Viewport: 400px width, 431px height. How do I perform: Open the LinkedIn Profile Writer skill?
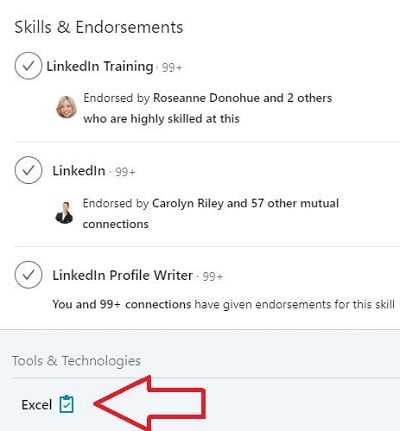(x=122, y=275)
